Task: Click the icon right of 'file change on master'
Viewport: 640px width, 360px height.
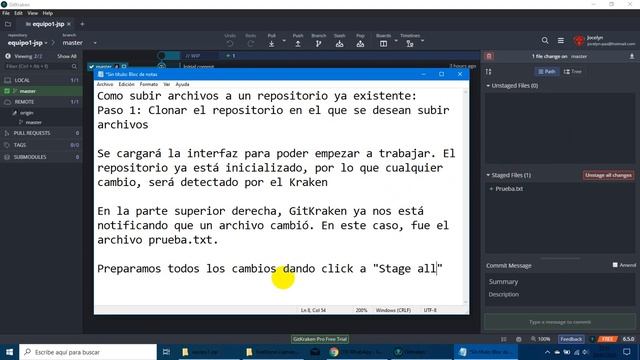Action: tap(632, 56)
